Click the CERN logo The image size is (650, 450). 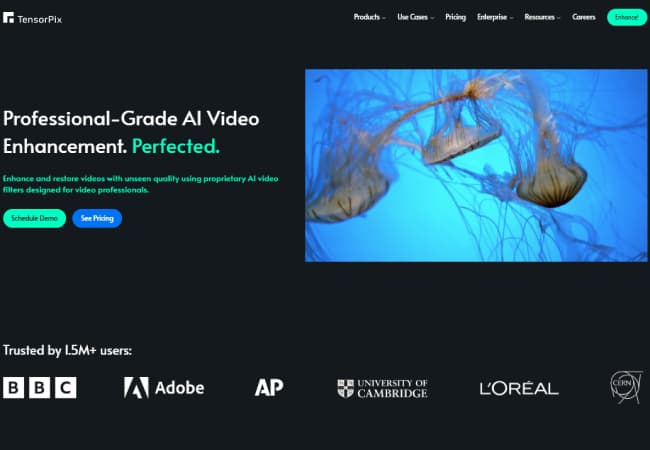pyautogui.click(x=626, y=387)
